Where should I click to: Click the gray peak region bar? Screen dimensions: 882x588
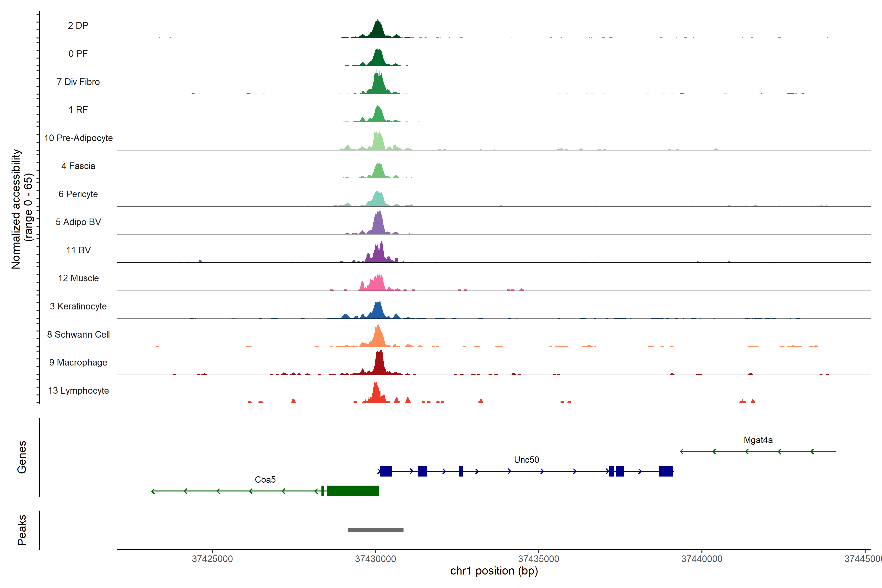pos(375,530)
